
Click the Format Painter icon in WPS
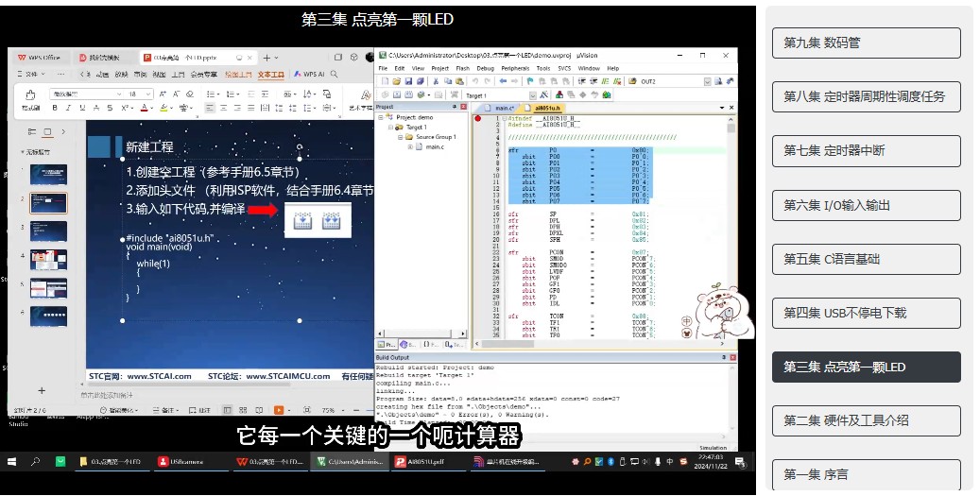pyautogui.click(x=30, y=100)
